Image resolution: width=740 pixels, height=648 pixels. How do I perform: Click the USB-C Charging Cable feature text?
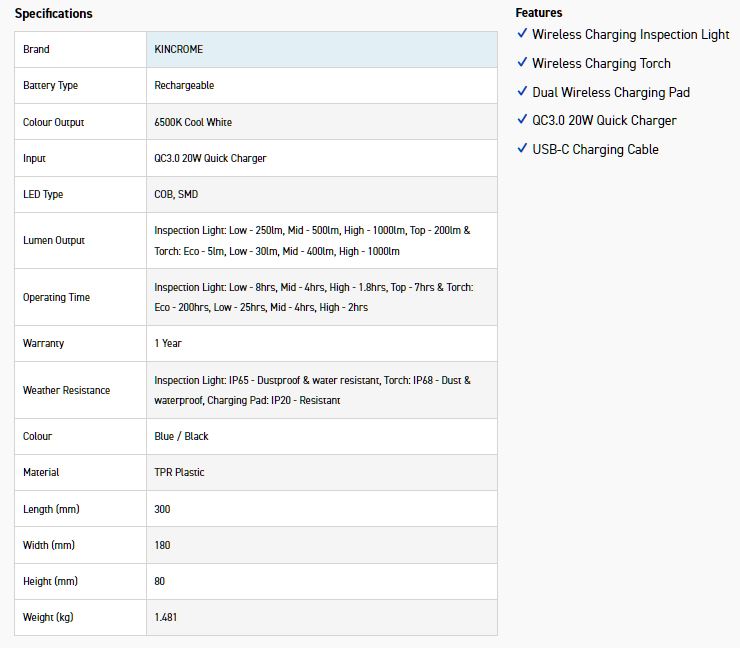coord(595,149)
